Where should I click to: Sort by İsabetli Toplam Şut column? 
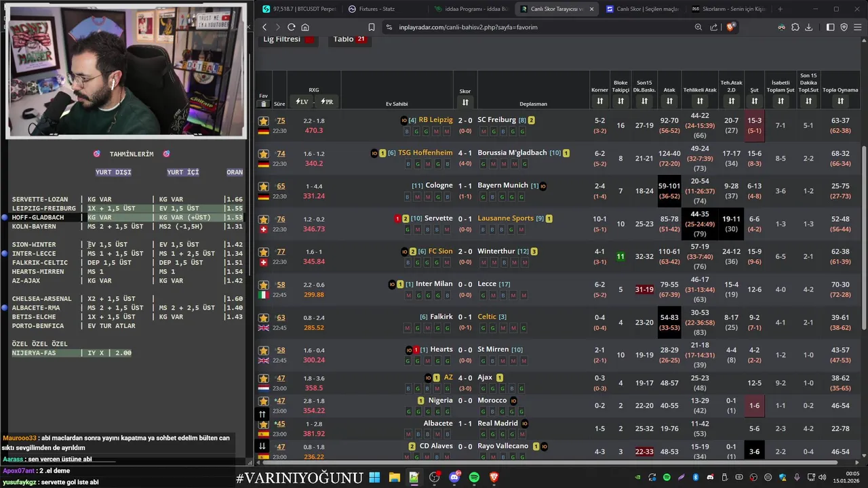781,101
